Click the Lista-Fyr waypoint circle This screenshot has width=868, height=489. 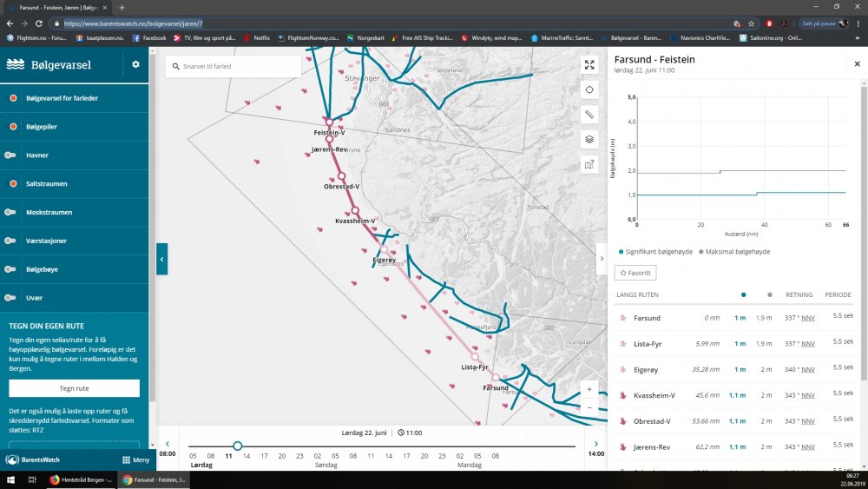coord(475,357)
